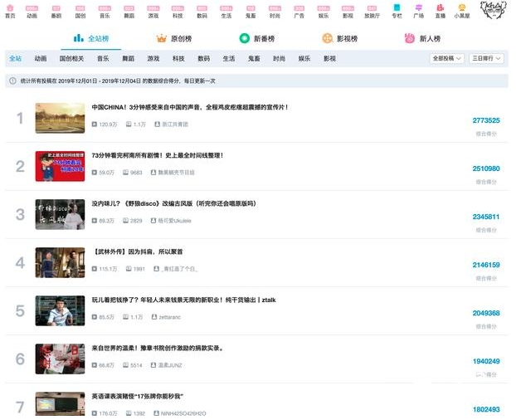Click the info icon beside the statistics notice
This screenshot has height=420, width=516.
[x=12, y=81]
